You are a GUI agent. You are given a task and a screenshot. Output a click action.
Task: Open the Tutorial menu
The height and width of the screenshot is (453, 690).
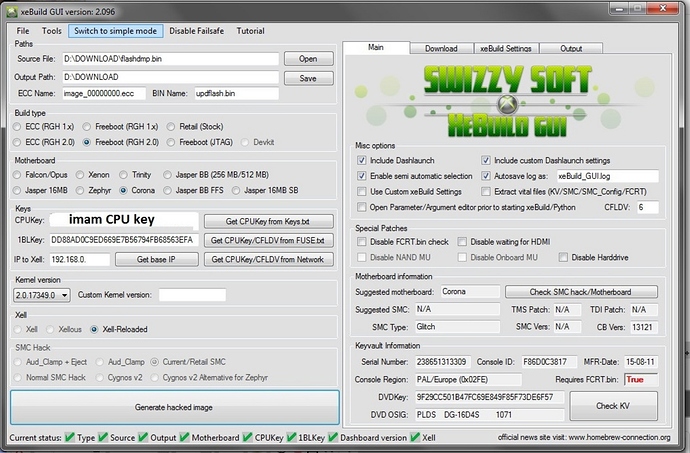coord(250,31)
